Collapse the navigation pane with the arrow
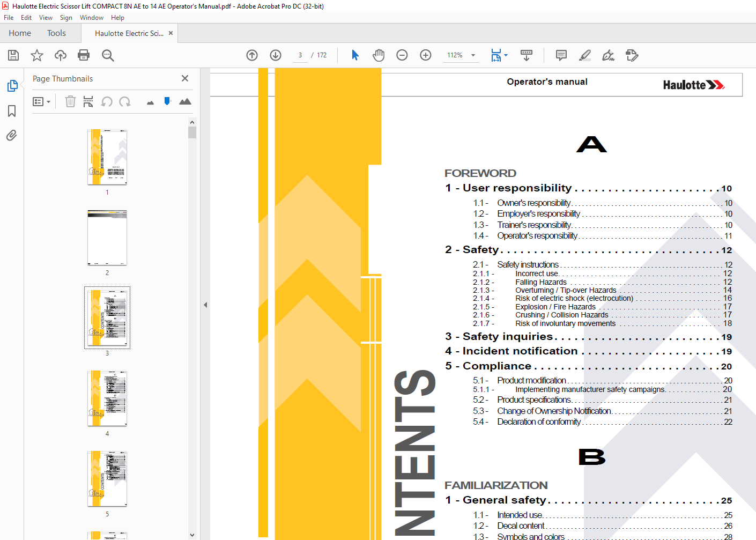Image resolution: width=756 pixels, height=540 pixels. 205,305
